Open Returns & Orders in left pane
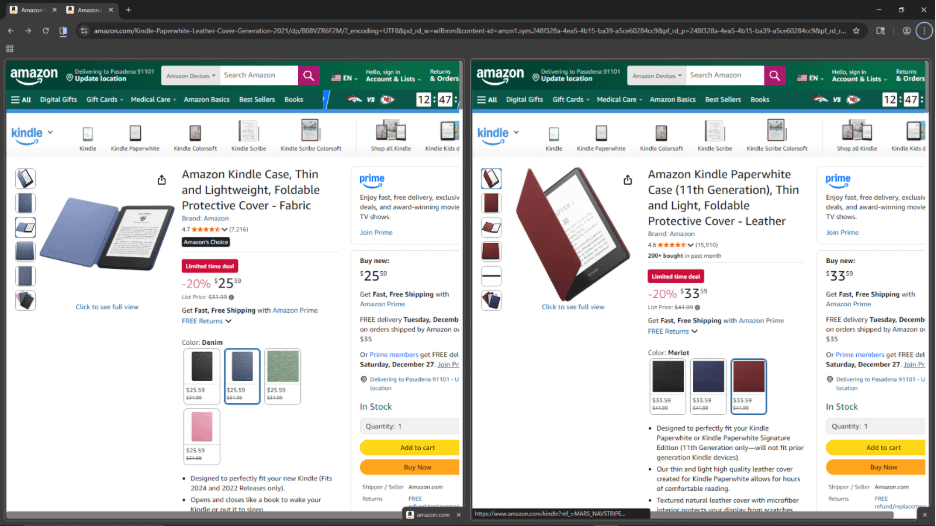Screen dimensions: 936x526 [444, 76]
